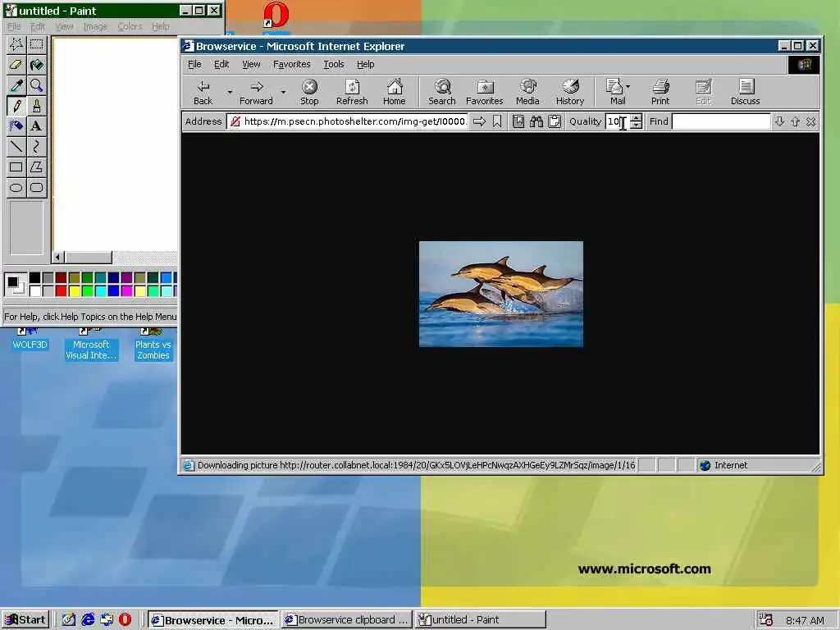Click the Forward button in Internet Explorer
Screen dimensions: 840x630
pos(256,92)
